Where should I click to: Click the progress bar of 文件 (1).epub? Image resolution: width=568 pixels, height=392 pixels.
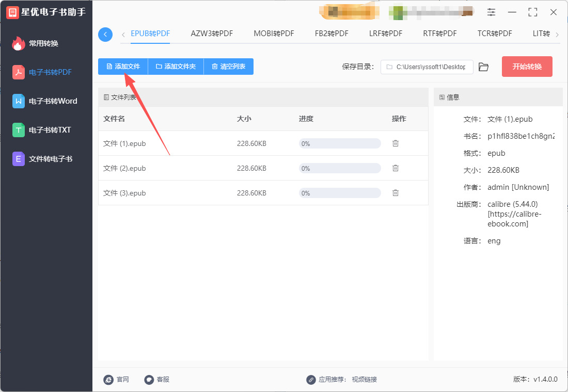[x=340, y=144]
